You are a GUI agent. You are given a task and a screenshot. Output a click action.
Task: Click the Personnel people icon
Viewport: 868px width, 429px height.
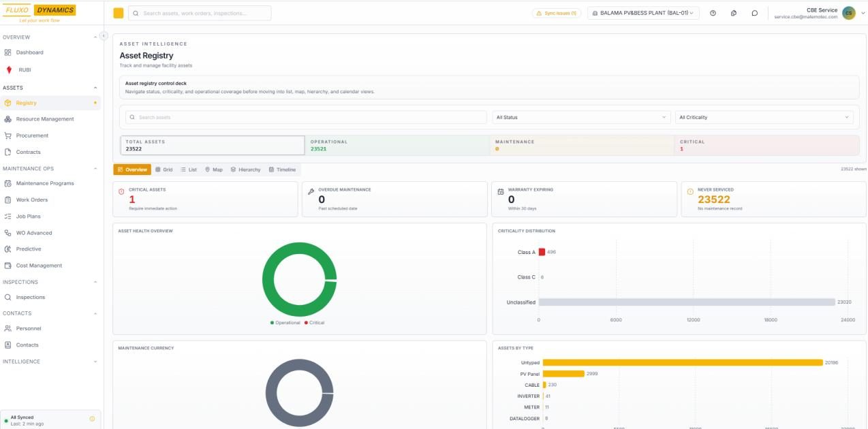(x=8, y=328)
